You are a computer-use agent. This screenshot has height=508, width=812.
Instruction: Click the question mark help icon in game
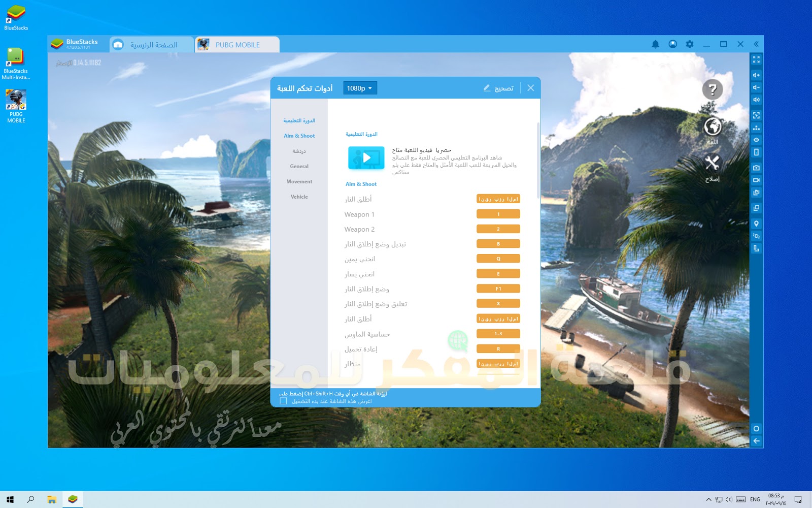click(713, 90)
